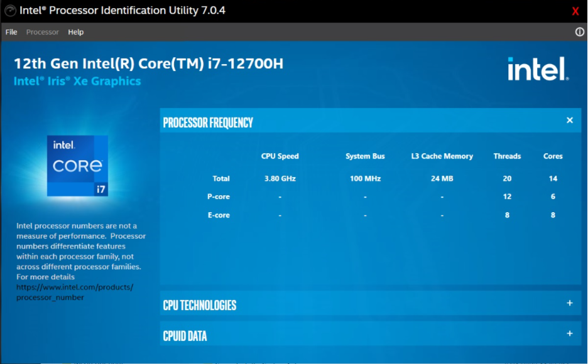
Task: Expand the CPU Technologies section
Action: click(x=570, y=303)
